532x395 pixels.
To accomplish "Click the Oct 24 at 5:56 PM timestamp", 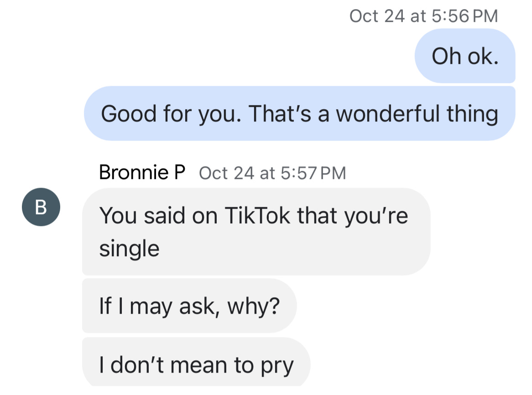I will 424,16.
